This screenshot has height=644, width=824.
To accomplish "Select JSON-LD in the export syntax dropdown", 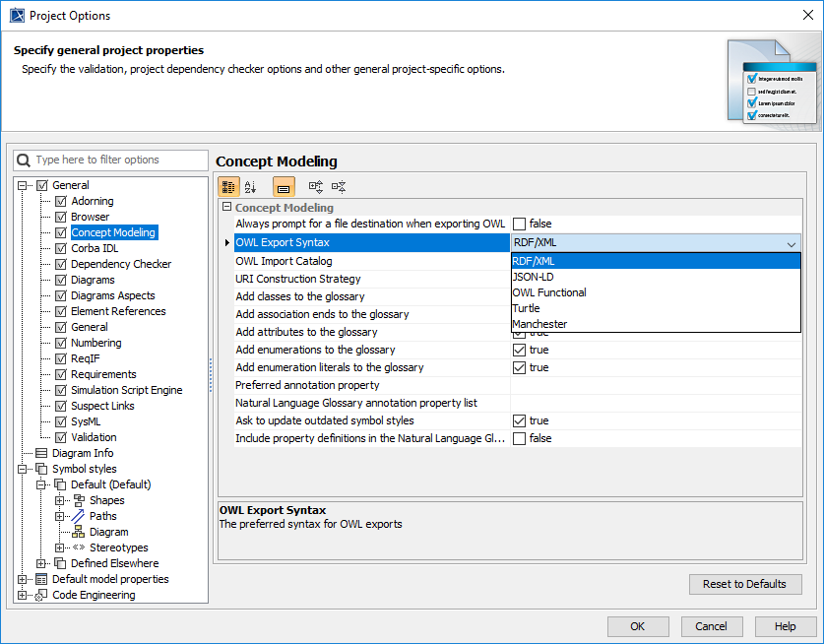I will (532, 277).
